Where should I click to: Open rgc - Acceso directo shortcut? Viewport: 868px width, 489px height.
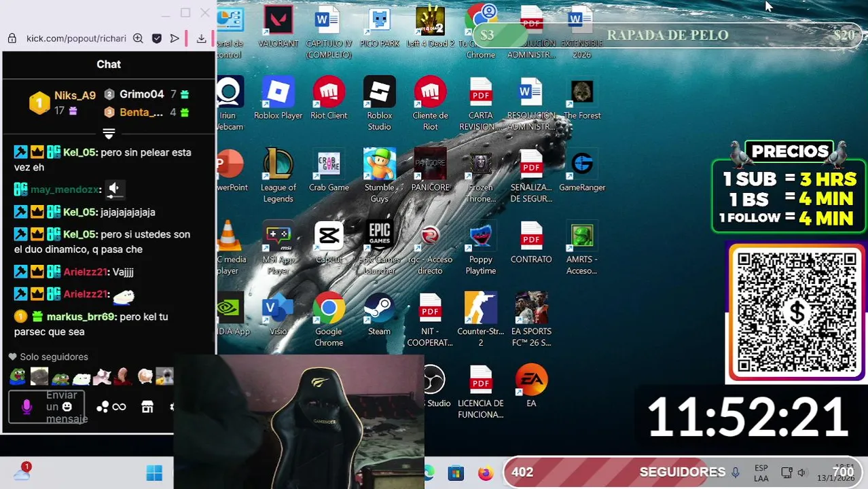pyautogui.click(x=430, y=249)
